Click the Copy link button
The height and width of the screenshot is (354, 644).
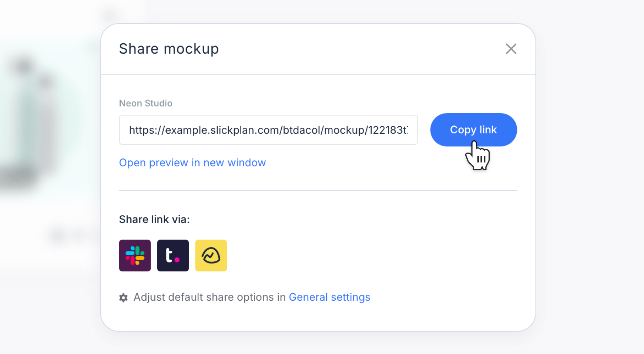pyautogui.click(x=473, y=130)
